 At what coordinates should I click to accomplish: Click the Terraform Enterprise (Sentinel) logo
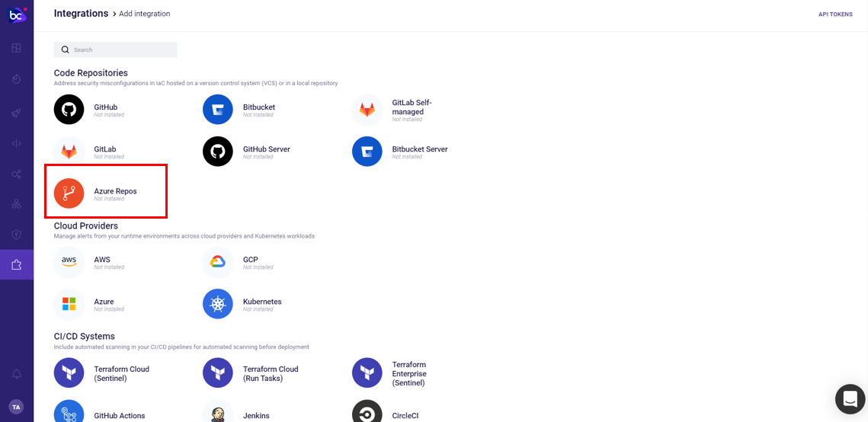[367, 372]
